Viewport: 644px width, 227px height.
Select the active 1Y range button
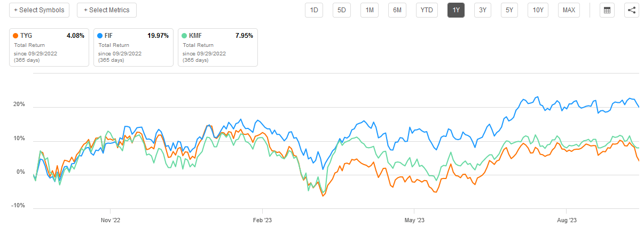[456, 10]
